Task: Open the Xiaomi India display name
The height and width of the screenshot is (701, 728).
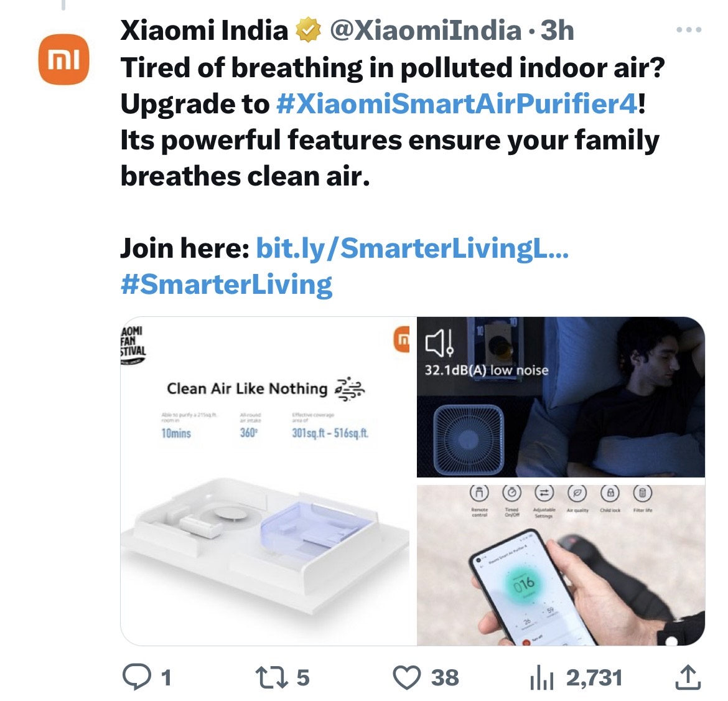Action: (203, 31)
